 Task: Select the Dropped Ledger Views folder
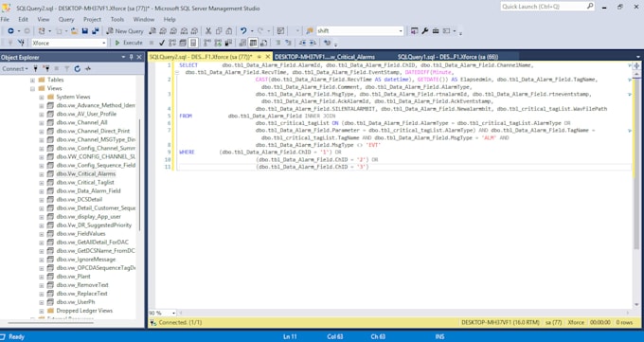[84, 311]
